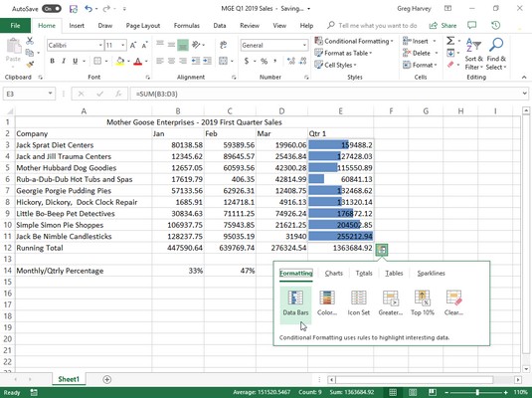Toggle Italic formatting

[x=64, y=61]
